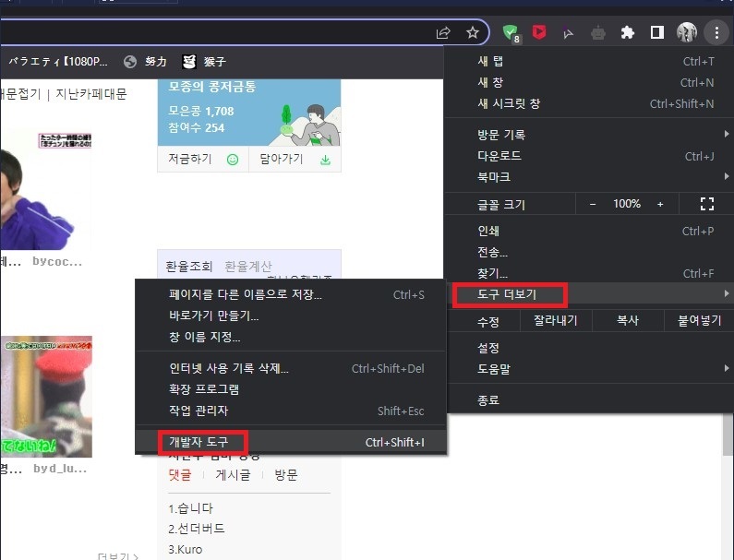Open the 努力 bookmark globe icon

tap(130, 62)
